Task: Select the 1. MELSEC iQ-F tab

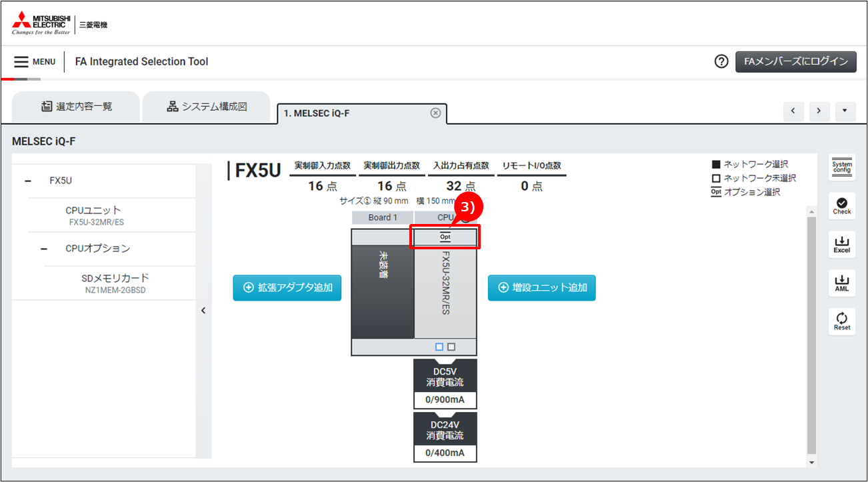Action: point(362,113)
